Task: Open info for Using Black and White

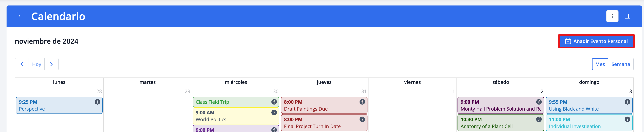Action: (x=627, y=102)
